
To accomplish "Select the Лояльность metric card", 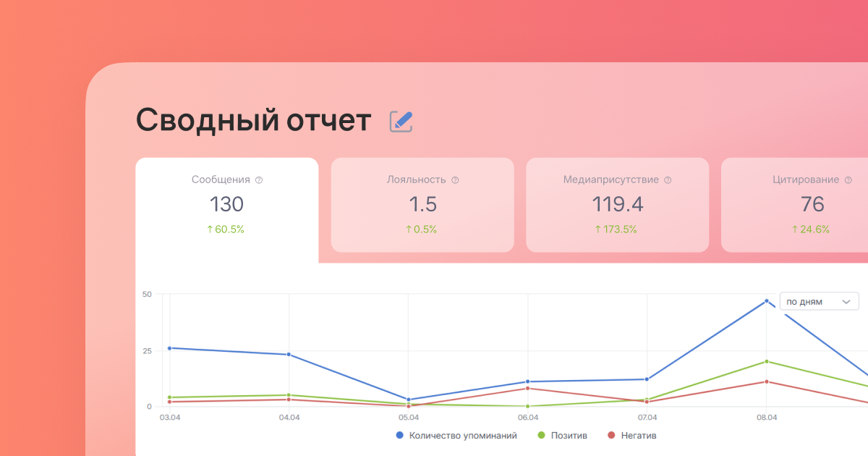I will pyautogui.click(x=422, y=205).
